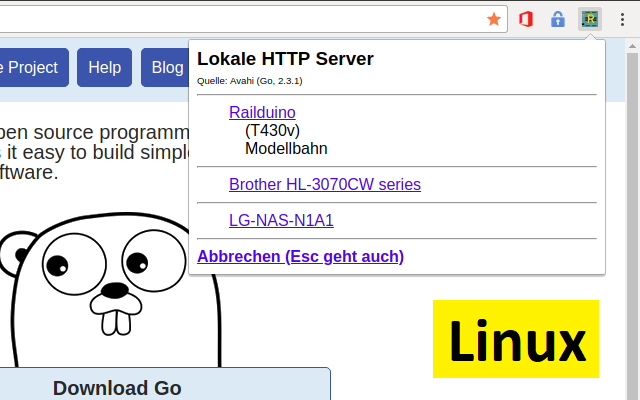Click the 'Quelle: Avahi (Go, 2.3.1)' text
Screen dimensions: 640x400
pyautogui.click(x=250, y=81)
